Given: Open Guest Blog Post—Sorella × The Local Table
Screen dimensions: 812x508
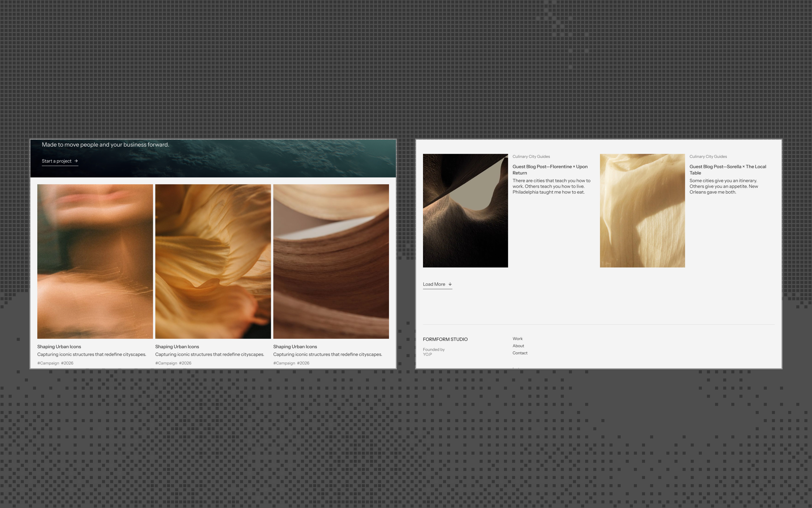Looking at the screenshot, I should (x=728, y=170).
